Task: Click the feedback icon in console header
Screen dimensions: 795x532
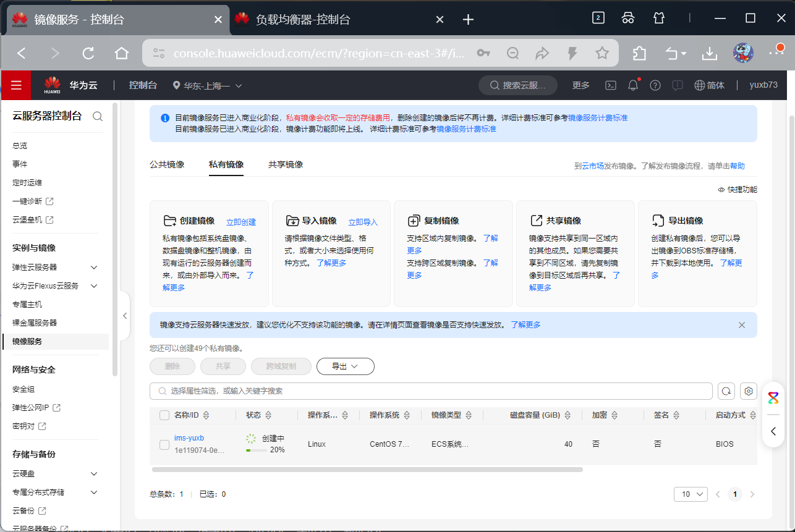Action: [678, 85]
